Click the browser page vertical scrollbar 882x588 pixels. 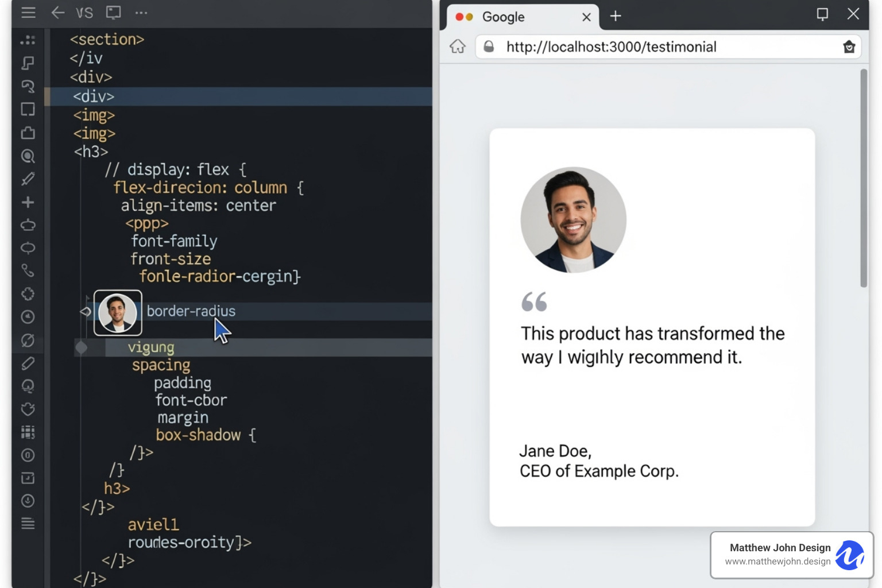(x=864, y=178)
